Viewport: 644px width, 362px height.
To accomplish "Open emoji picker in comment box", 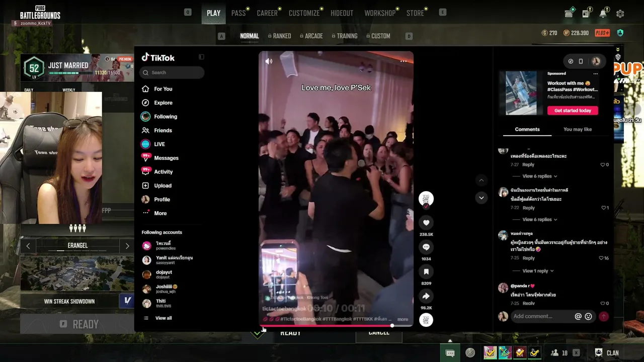I will coord(588,316).
